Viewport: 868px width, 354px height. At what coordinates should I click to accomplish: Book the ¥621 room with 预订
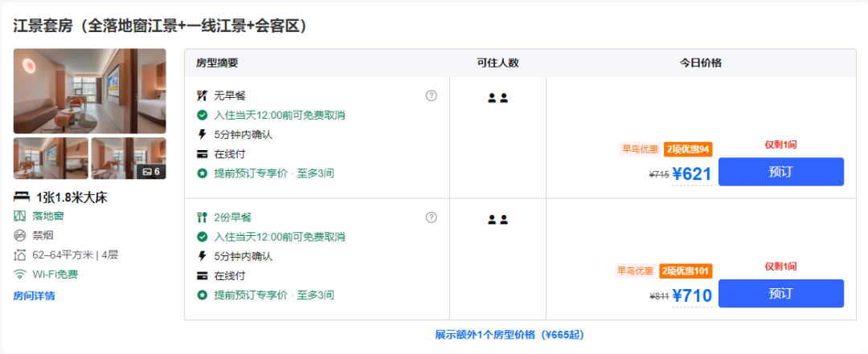click(x=781, y=172)
